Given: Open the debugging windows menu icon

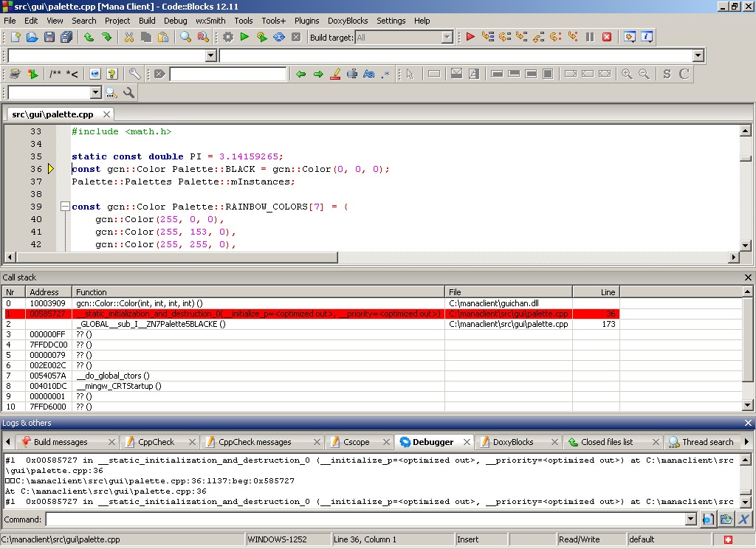Looking at the screenshot, I should point(629,37).
